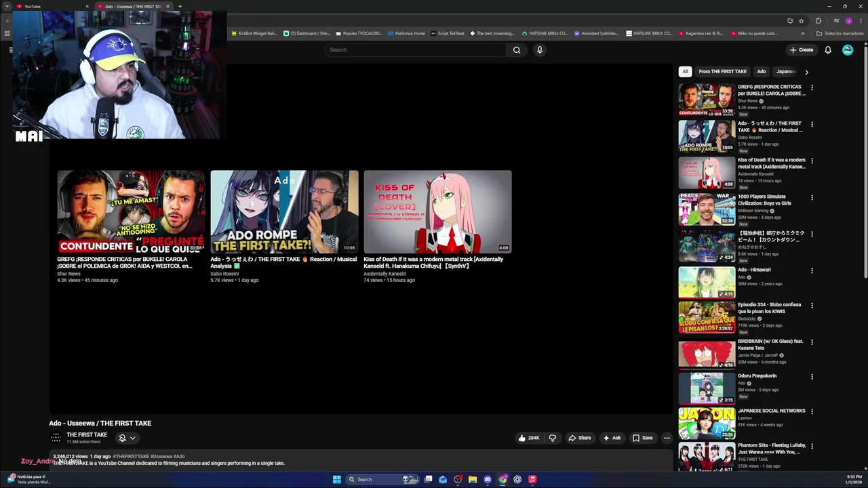
Task: Share the Ado Usseewa video
Action: point(580,438)
